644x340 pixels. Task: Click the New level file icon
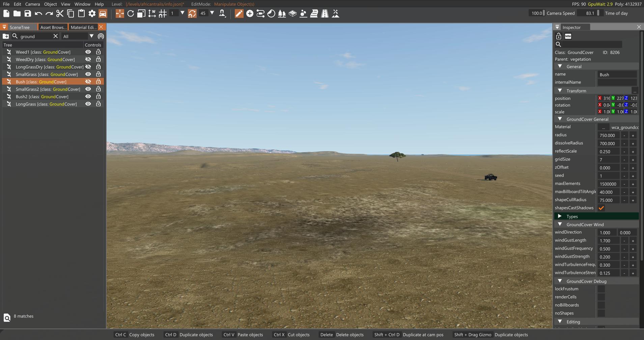tap(6, 13)
